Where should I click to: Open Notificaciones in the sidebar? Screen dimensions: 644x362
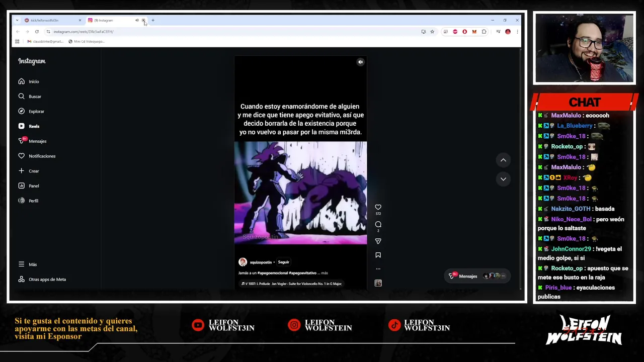tap(37, 156)
